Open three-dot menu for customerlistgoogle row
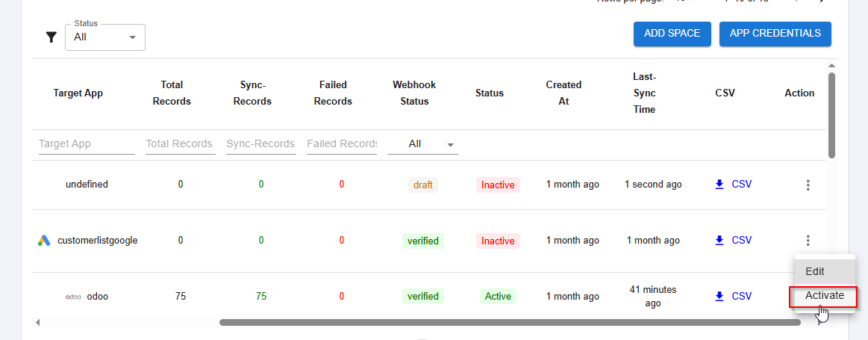 pos(808,241)
